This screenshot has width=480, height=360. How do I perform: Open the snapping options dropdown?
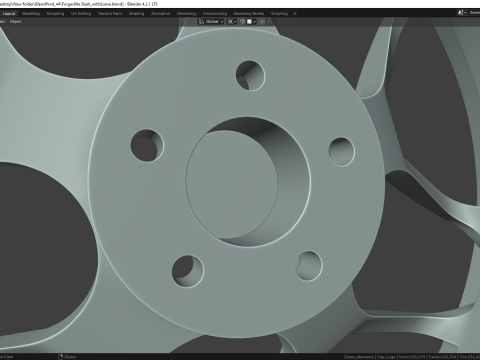(251, 22)
